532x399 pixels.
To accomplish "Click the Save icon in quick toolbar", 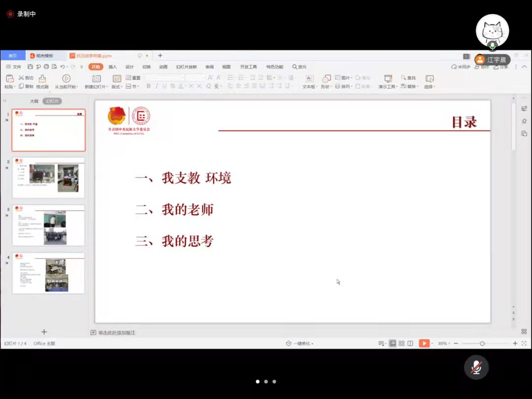I will tap(31, 67).
